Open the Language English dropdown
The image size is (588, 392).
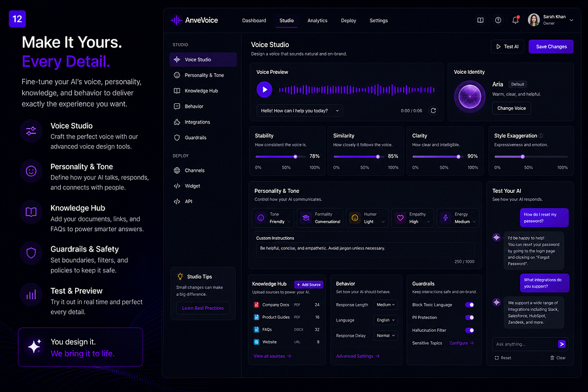385,320
